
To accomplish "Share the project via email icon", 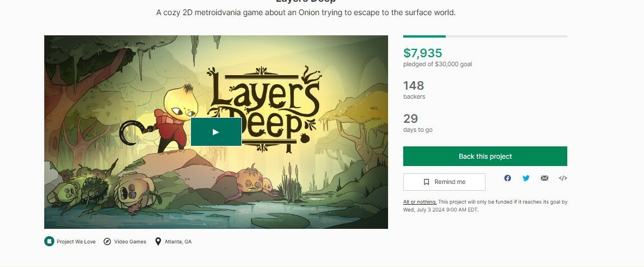I will pos(544,178).
